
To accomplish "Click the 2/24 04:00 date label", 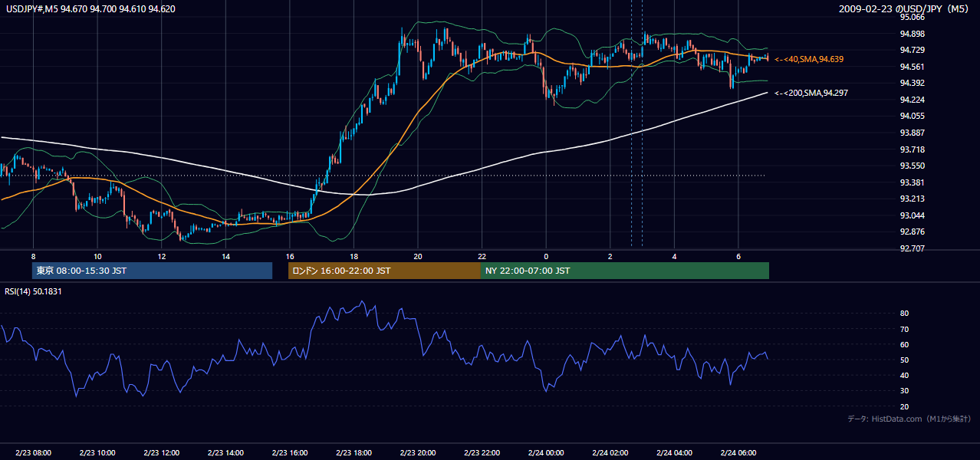I will (x=673, y=453).
